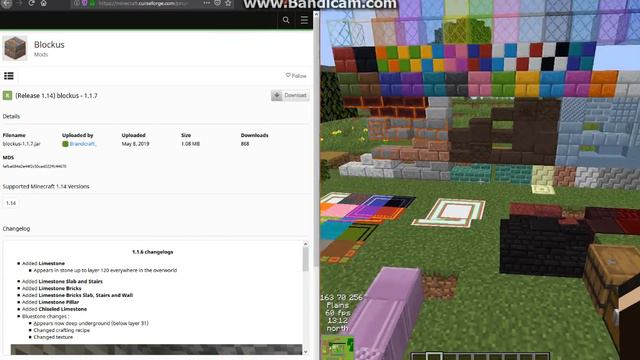Bookmark this page with the star icon
This screenshot has width=640, height=360.
[228, 3]
